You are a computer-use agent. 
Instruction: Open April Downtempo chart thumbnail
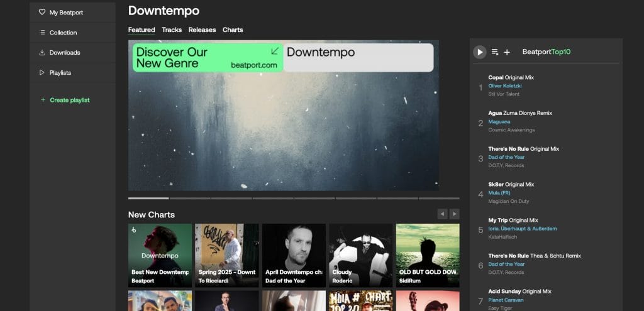(x=294, y=255)
